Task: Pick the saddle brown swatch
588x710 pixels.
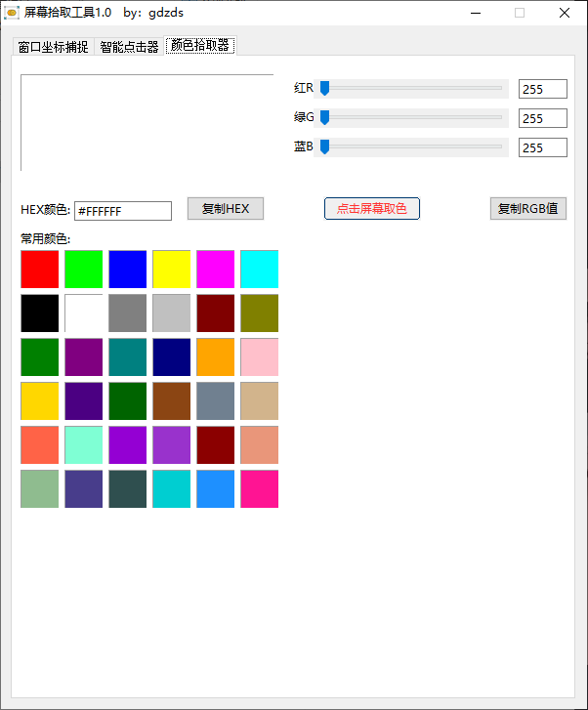Action: coord(172,400)
